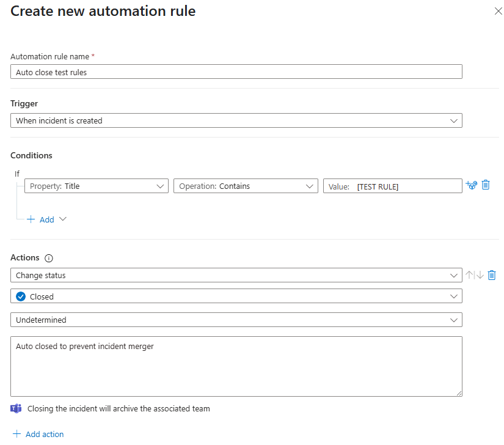Screen dimensions: 504x445
Task: Click the Microsoft Teams icon
Action: tap(16, 408)
